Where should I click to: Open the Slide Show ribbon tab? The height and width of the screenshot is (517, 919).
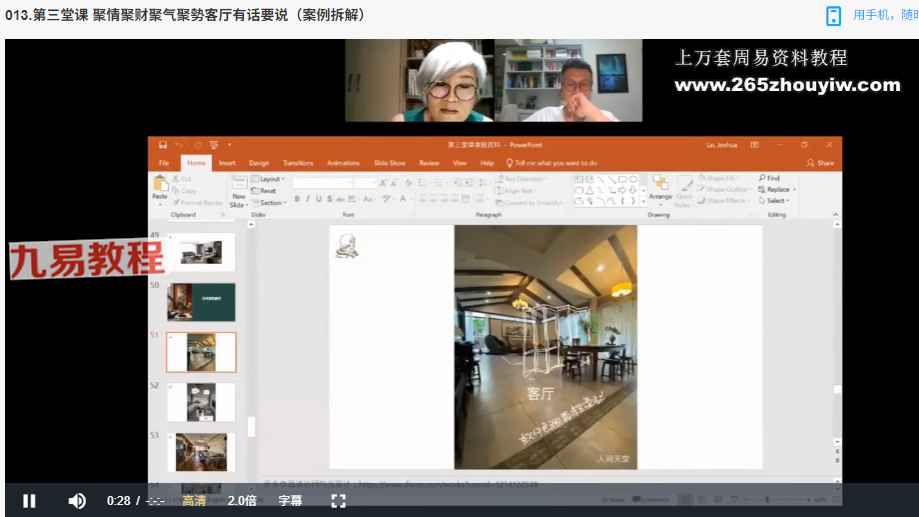pyautogui.click(x=390, y=163)
